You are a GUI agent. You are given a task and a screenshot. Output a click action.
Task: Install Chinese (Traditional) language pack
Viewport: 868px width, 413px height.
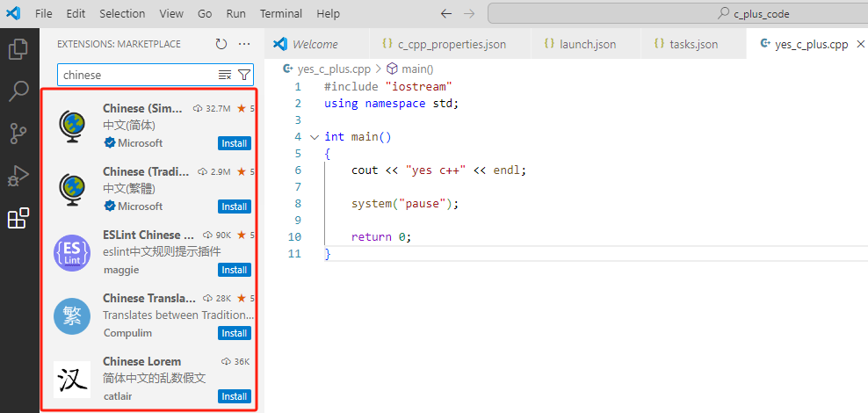[235, 206]
